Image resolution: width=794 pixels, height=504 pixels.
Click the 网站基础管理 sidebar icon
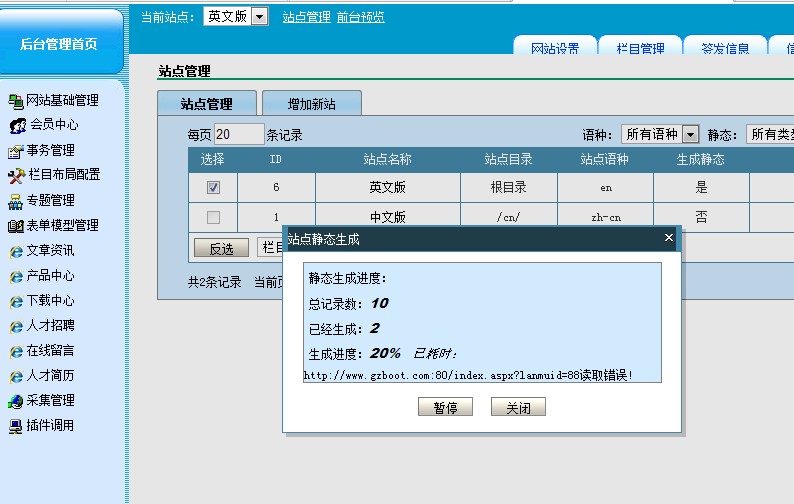15,100
